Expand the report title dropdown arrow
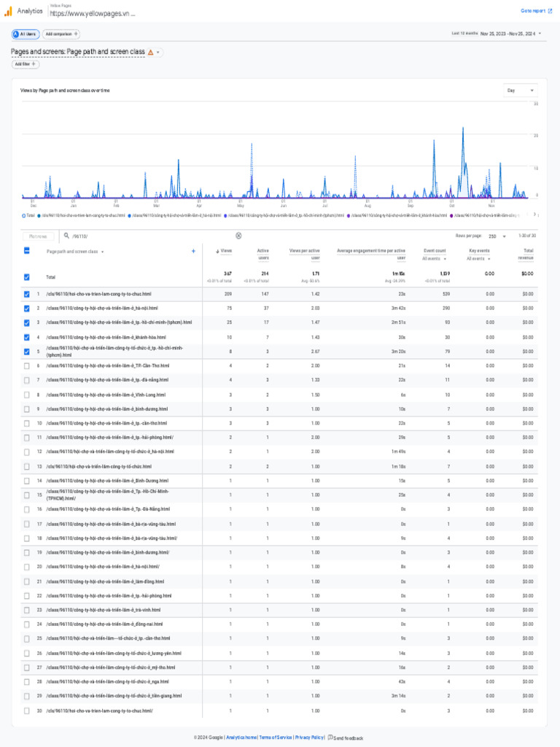The width and height of the screenshot is (560, 747). click(158, 53)
